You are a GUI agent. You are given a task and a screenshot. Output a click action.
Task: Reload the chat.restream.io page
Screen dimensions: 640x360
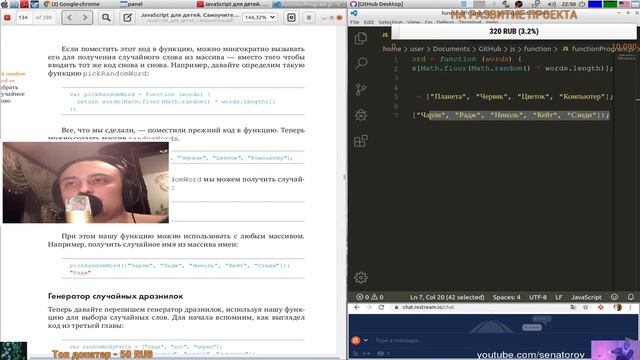click(x=381, y=307)
